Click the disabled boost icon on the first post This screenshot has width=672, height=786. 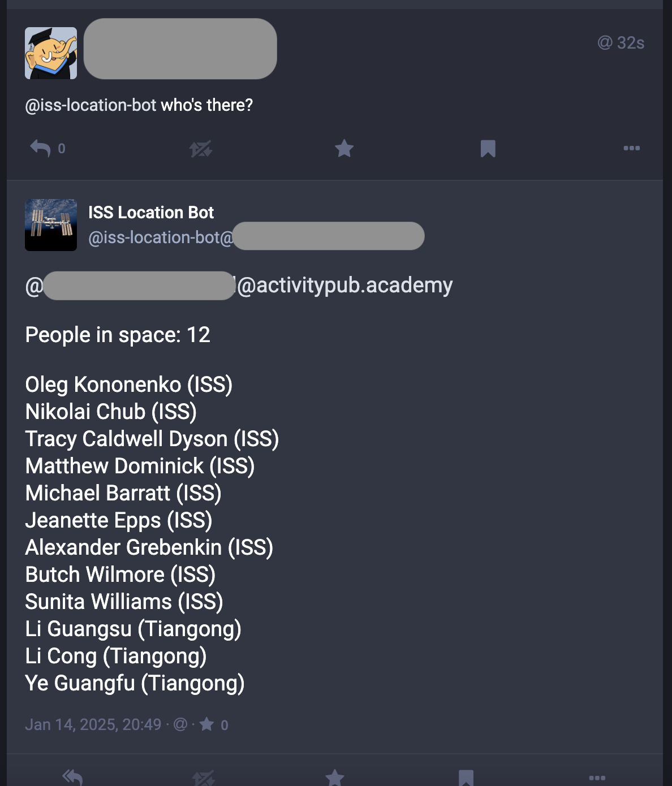coord(200,149)
